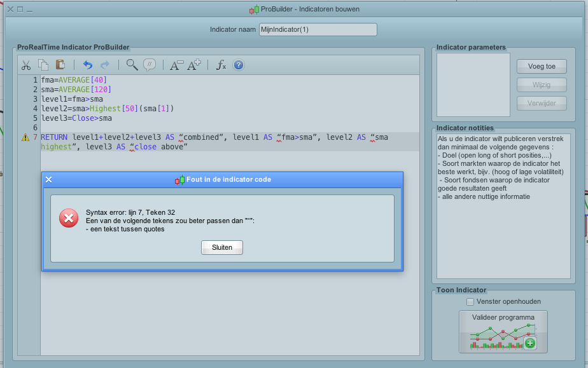Click the warning triangle on line 7
Image resolution: width=588 pixels, height=368 pixels.
(25, 137)
